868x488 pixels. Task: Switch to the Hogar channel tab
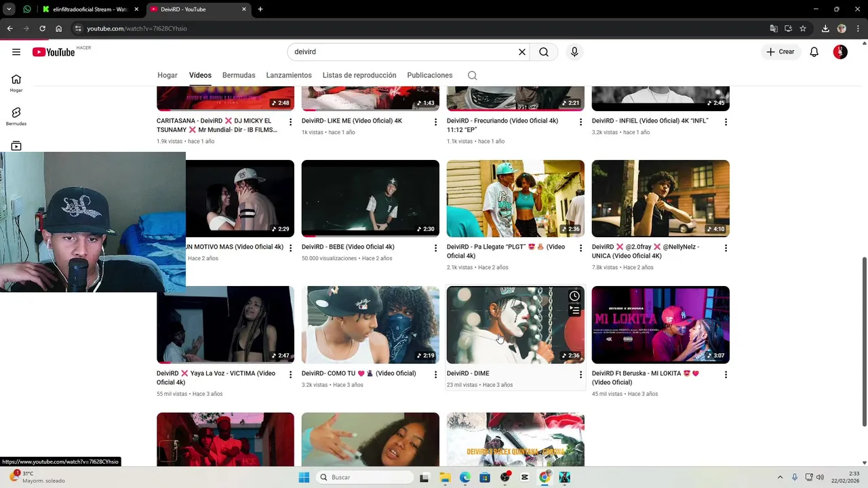point(167,75)
